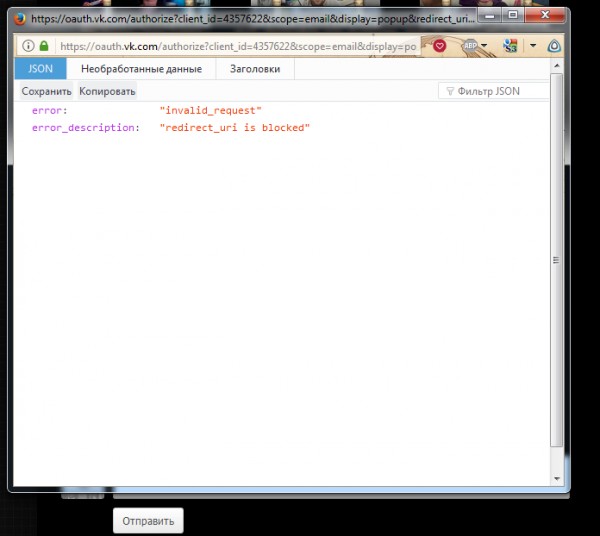Image resolution: width=600 pixels, height=536 pixels.
Task: Click the oauth.vk.com address bar URL
Action: 238,46
